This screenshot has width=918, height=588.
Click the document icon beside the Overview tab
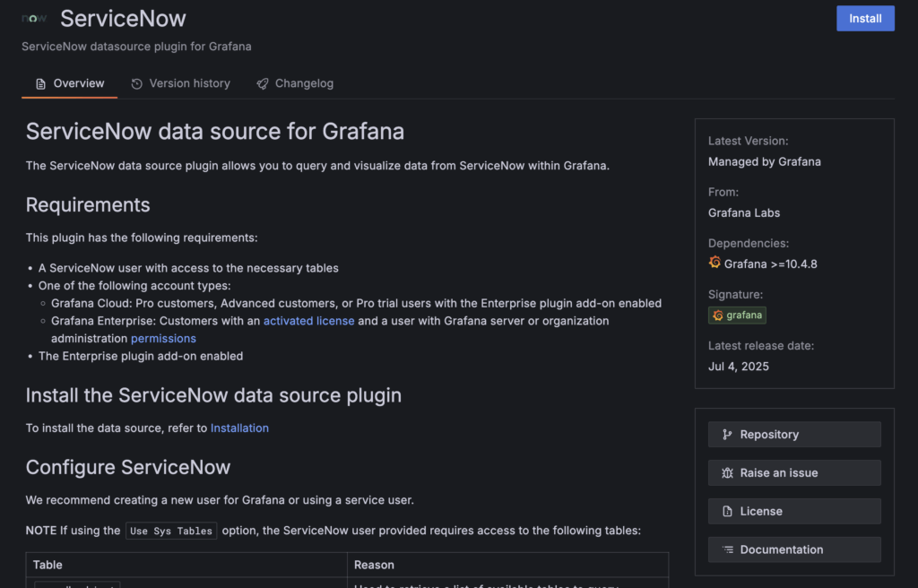coord(39,82)
